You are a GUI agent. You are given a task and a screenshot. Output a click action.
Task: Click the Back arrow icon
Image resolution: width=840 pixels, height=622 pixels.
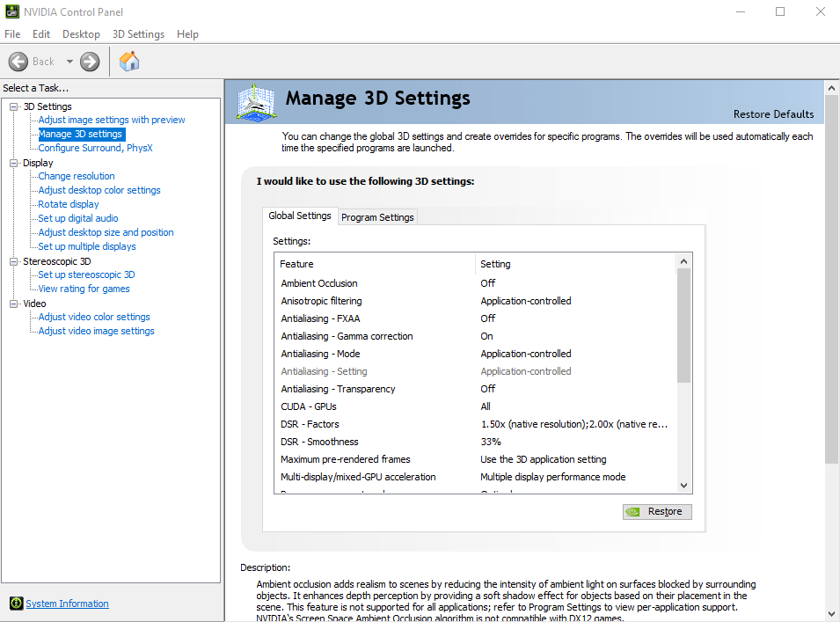tap(18, 62)
